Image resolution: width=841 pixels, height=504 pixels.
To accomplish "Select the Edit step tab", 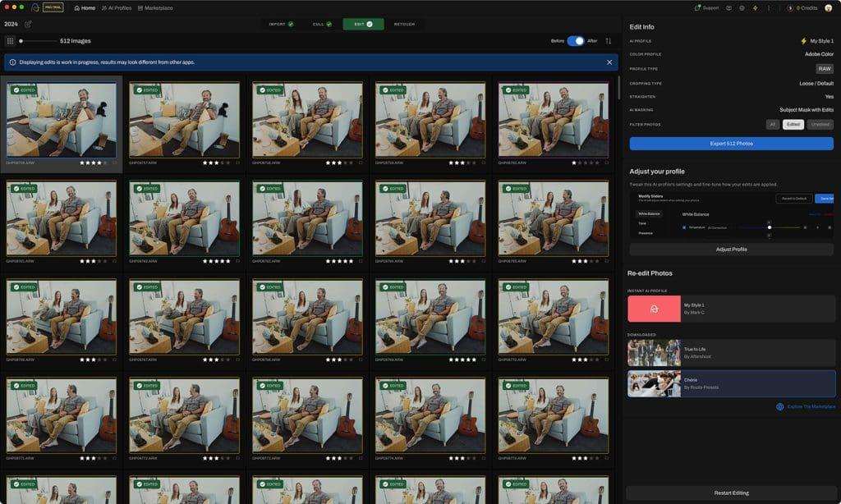I will coord(363,24).
